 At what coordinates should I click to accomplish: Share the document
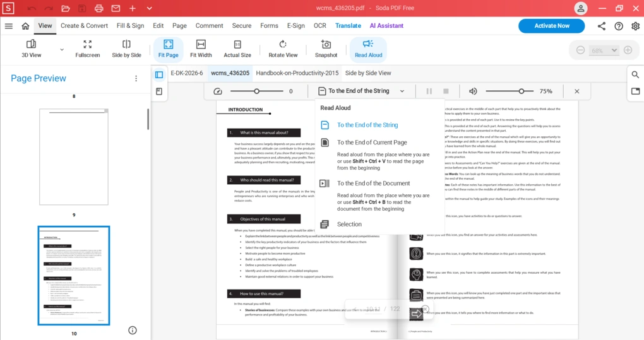(602, 26)
